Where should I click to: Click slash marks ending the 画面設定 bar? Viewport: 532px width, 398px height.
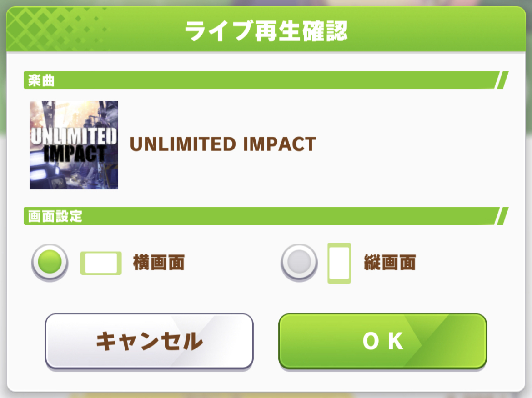(502, 216)
